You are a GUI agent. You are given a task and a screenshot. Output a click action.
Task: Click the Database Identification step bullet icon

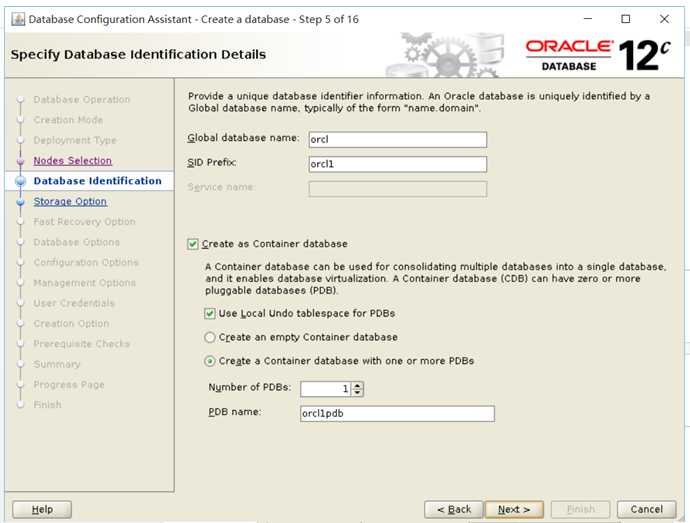(20, 181)
